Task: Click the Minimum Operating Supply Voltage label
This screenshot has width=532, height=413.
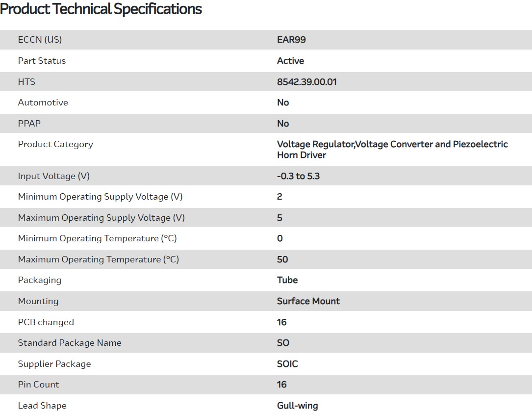Action: click(100, 197)
